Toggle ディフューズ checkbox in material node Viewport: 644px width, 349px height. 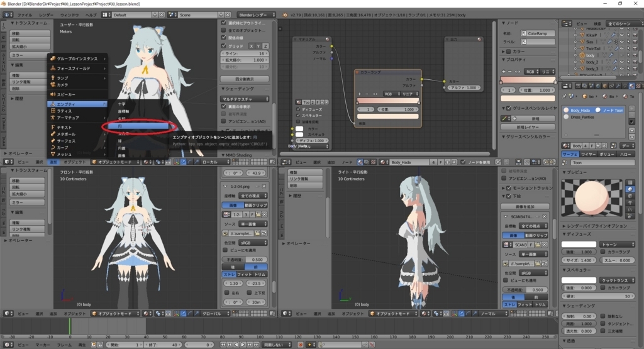pyautogui.click(x=299, y=109)
